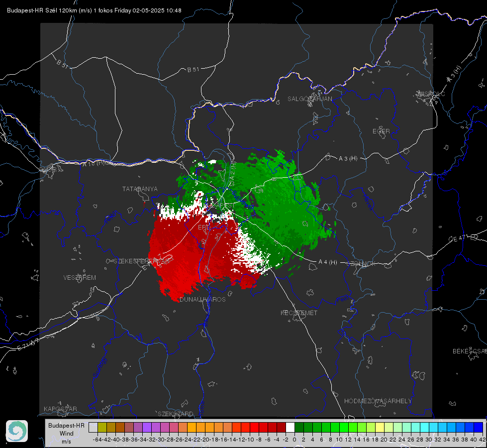Screen dimensions: 487x448
Task: Pick the bright green swatch between 10 and 12
Action: pos(344,427)
